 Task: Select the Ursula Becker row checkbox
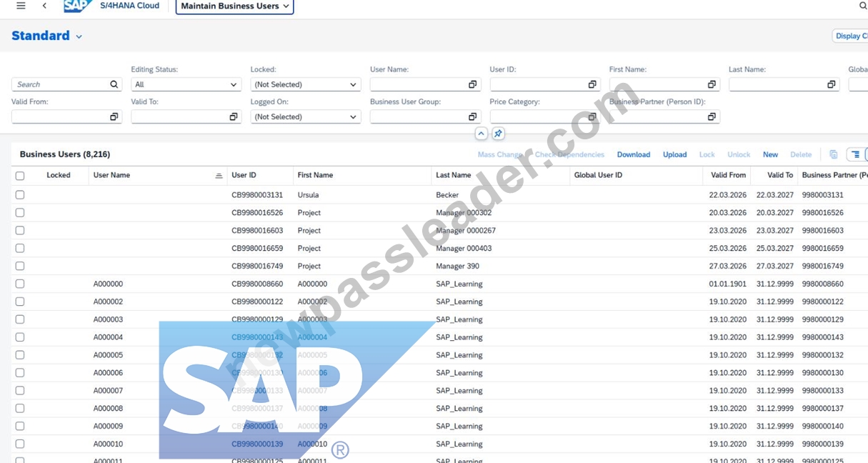[x=20, y=194]
